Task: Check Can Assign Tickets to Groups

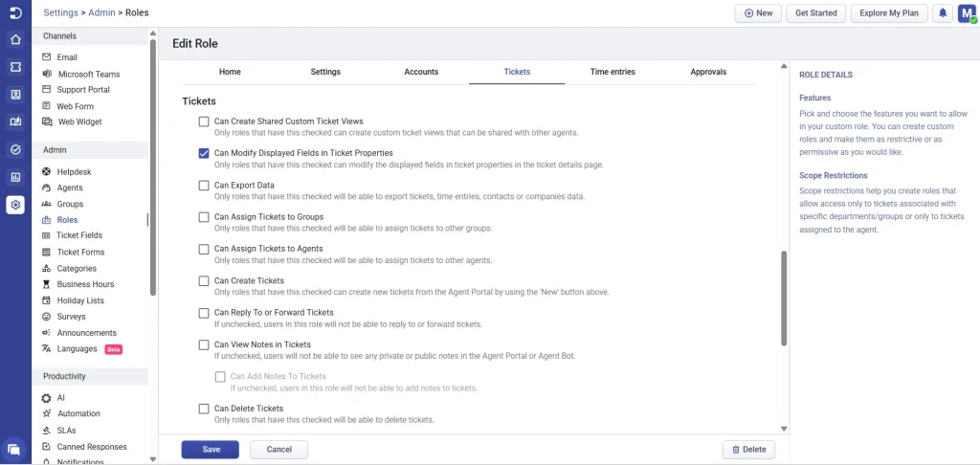Action: click(204, 217)
